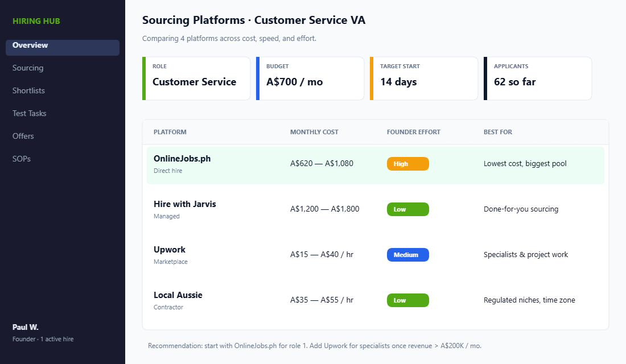
Task: Select Test Tasks in the sidebar
Action: 29,113
